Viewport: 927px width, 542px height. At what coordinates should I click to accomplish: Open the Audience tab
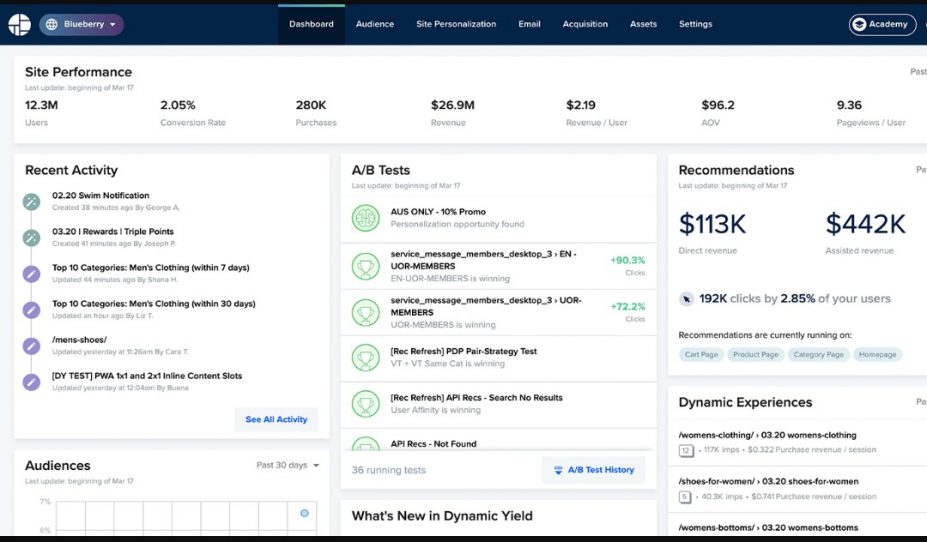[375, 24]
